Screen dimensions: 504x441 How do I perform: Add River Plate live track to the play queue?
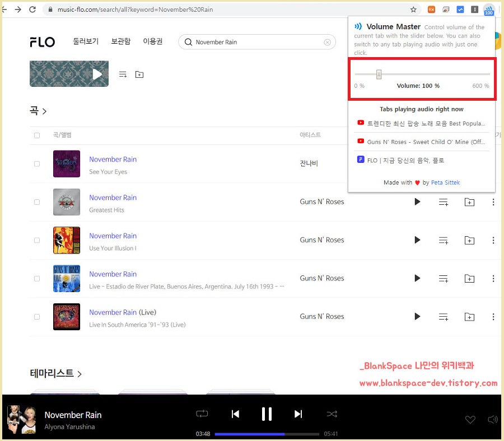444,279
